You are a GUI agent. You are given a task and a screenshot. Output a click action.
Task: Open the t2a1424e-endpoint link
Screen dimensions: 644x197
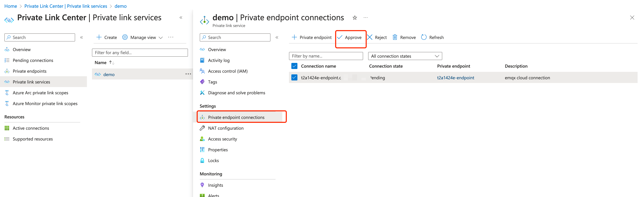click(456, 78)
